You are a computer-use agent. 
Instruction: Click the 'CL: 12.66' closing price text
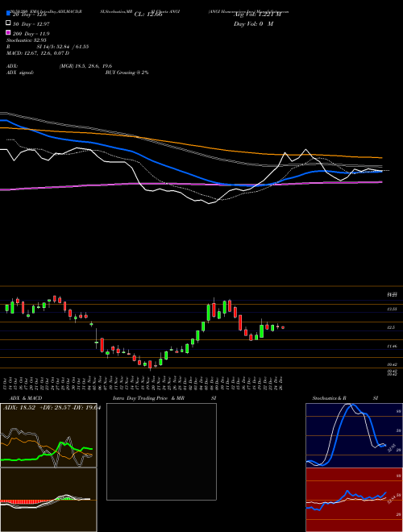coord(148,15)
